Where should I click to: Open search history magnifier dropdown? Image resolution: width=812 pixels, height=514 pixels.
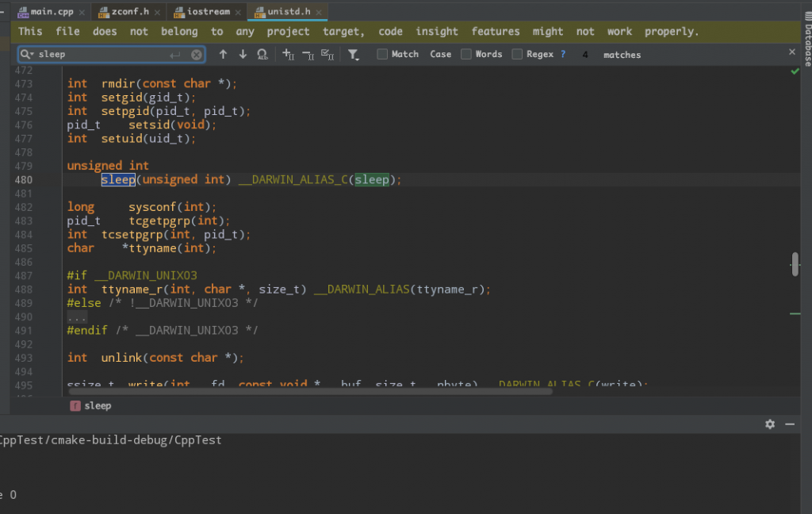coord(27,54)
